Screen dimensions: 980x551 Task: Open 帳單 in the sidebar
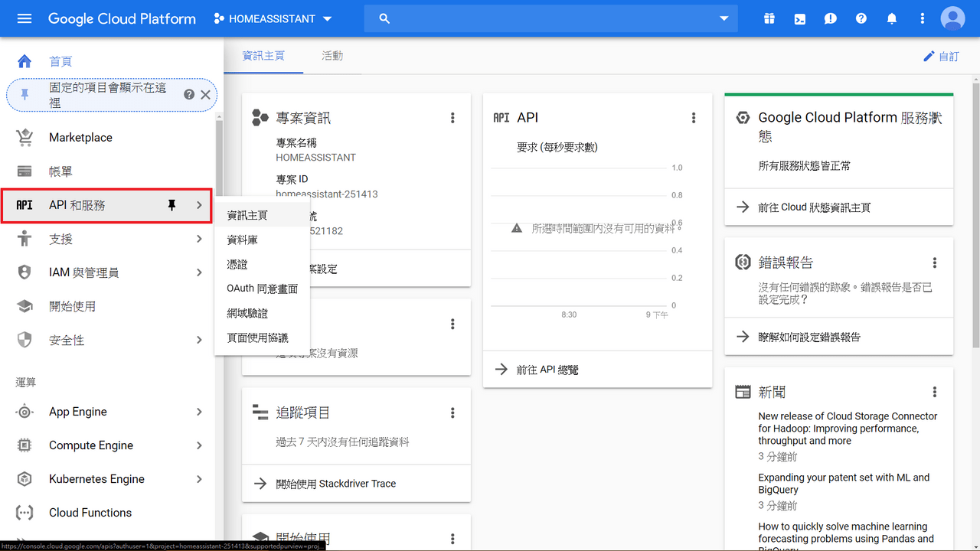[x=60, y=171]
